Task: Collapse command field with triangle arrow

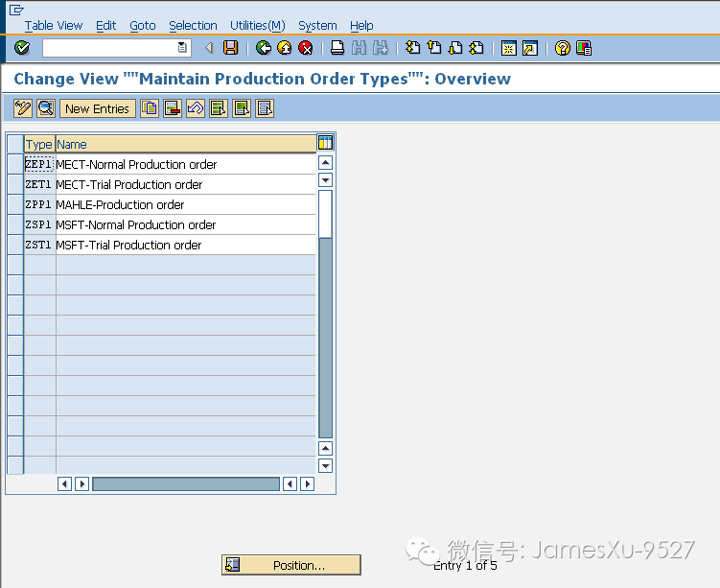Action: [x=209, y=47]
